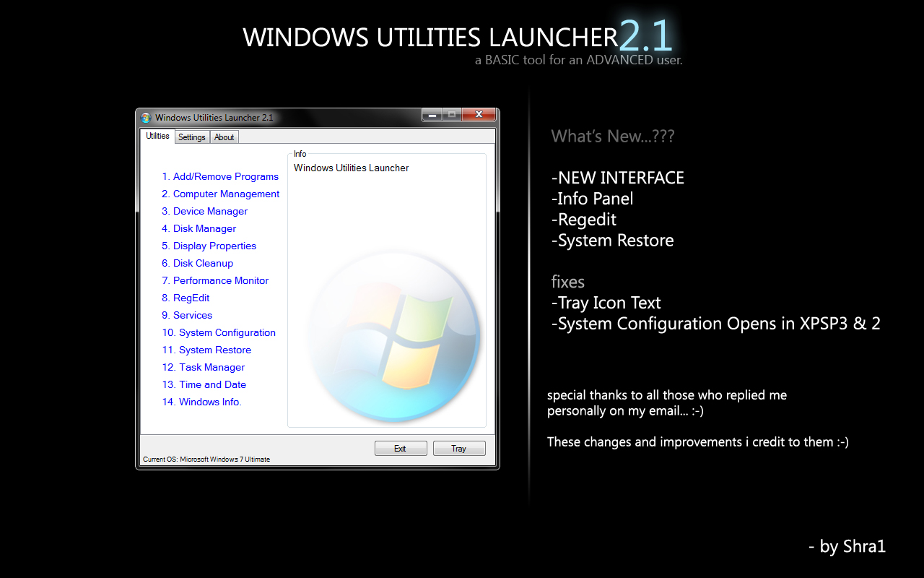Run Disk Cleanup
924x578 pixels.
pos(197,263)
